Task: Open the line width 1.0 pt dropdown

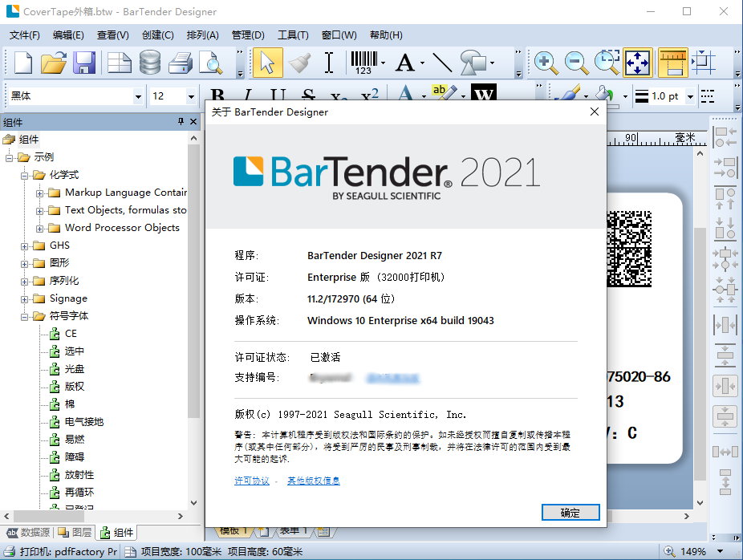Action: click(690, 96)
